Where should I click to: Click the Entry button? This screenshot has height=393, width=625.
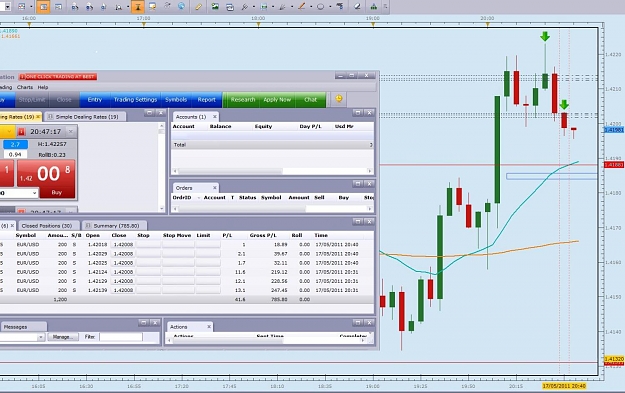(94, 100)
